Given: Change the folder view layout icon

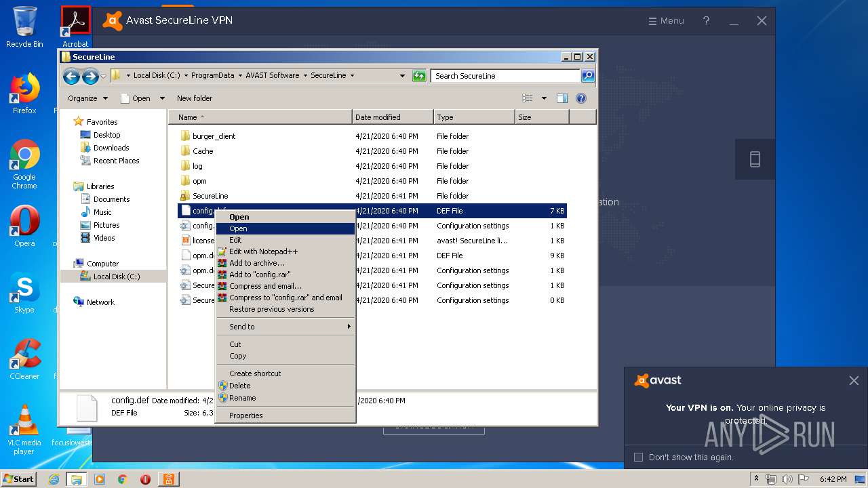Looking at the screenshot, I should tap(528, 98).
